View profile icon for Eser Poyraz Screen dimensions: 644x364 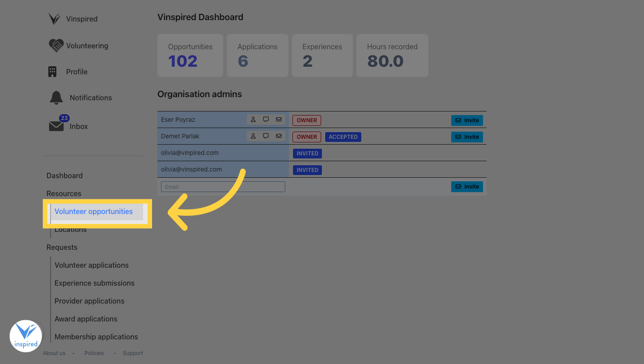(x=253, y=120)
